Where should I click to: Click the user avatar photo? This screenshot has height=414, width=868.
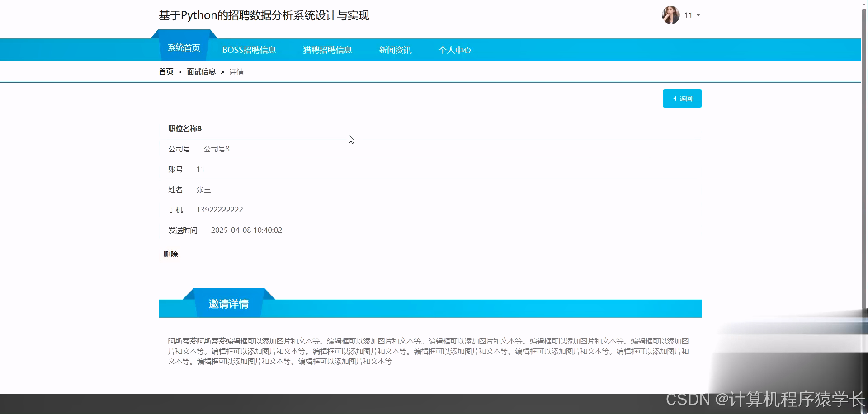(670, 15)
